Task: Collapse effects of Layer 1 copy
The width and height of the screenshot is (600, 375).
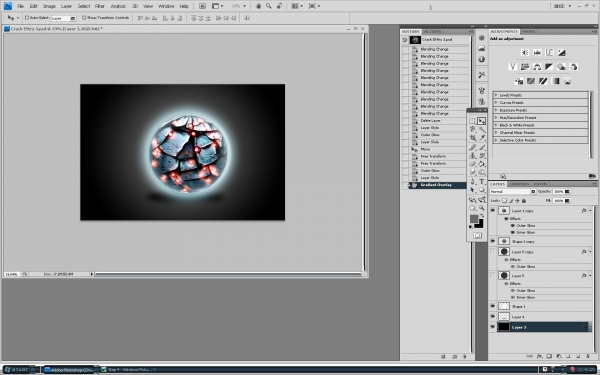Action: point(590,210)
